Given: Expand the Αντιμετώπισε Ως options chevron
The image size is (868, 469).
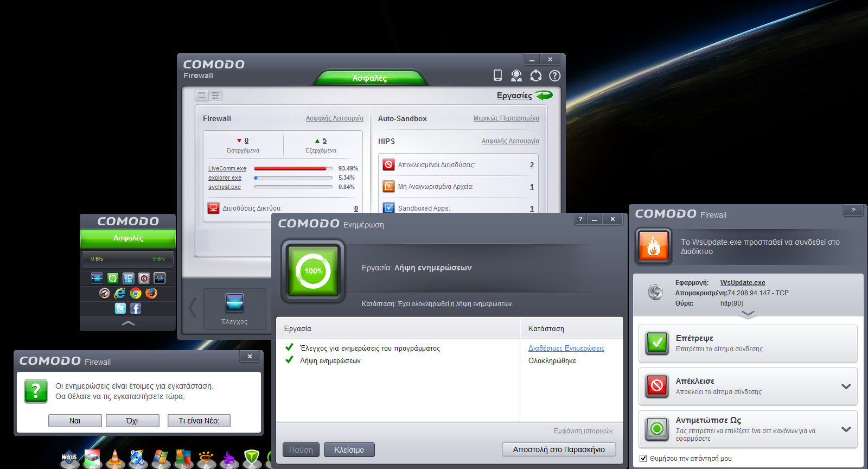Looking at the screenshot, I should pyautogui.click(x=846, y=429).
